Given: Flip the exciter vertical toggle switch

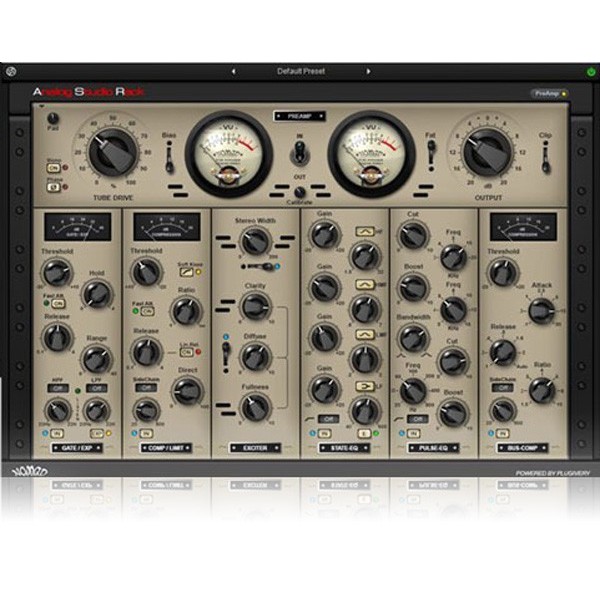Looking at the screenshot, I should pos(226,355).
